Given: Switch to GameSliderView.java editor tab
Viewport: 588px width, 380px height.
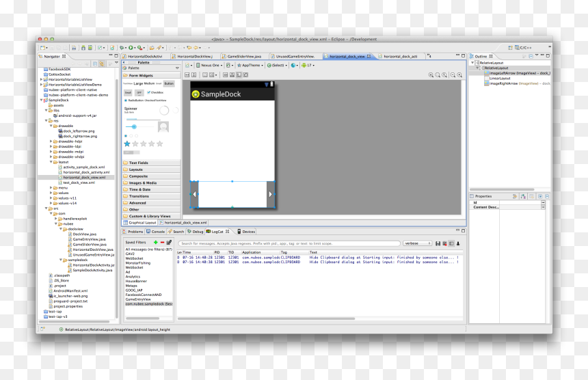Looking at the screenshot, I should [x=244, y=56].
